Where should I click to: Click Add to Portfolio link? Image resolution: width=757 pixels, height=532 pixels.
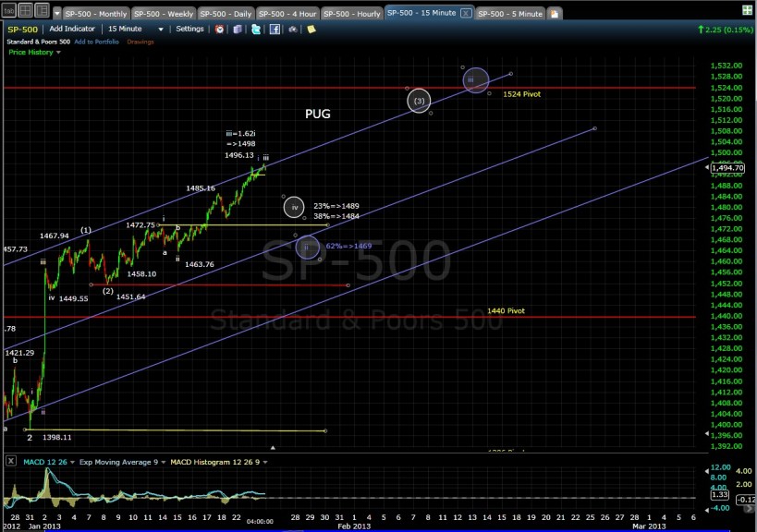tap(96, 42)
